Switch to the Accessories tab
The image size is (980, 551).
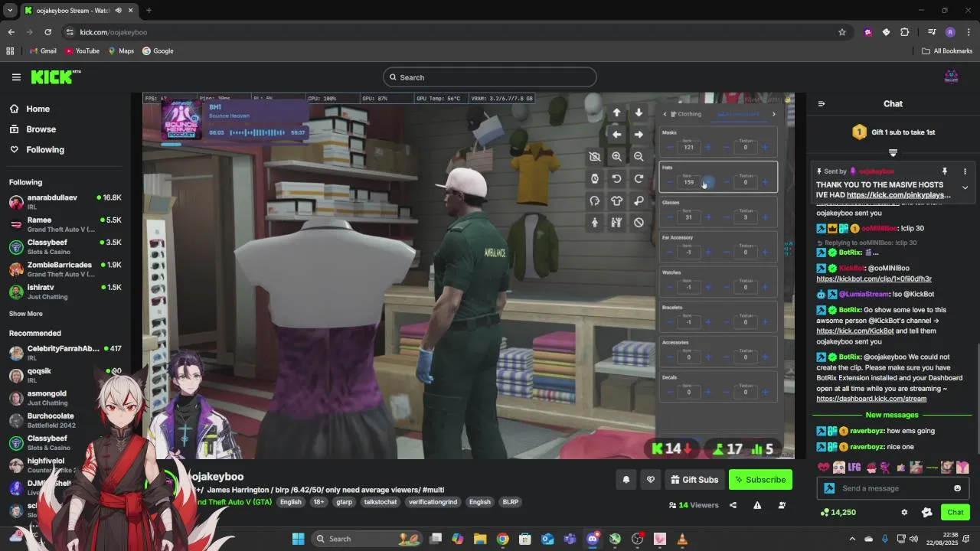tap(738, 114)
